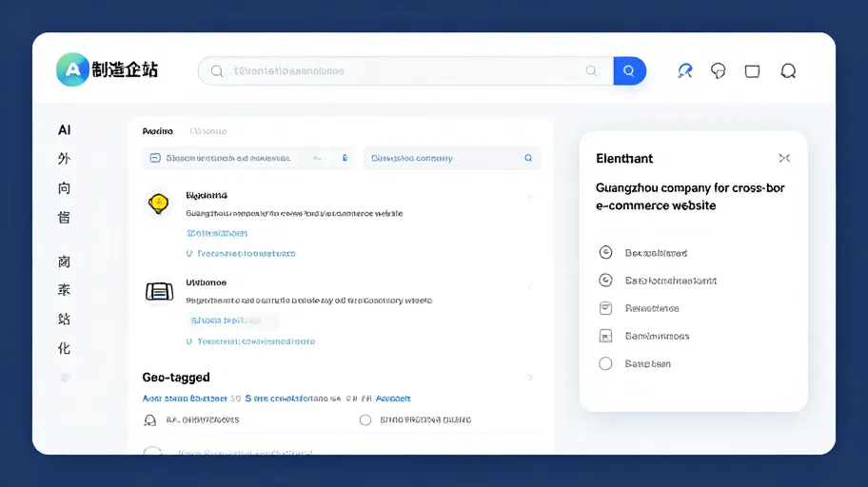868x487 pixels.
Task: Follow the first blue link under Geo-tagged
Action: (185, 399)
